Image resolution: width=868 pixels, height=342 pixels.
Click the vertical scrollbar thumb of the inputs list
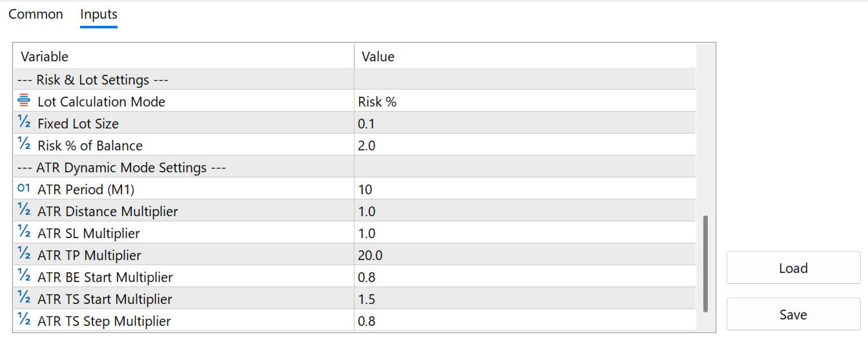tap(705, 263)
